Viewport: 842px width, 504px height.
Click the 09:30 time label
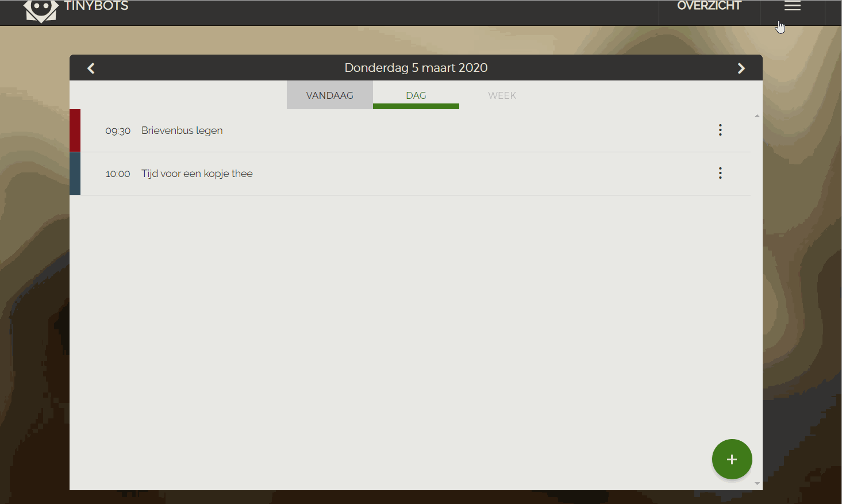(118, 131)
